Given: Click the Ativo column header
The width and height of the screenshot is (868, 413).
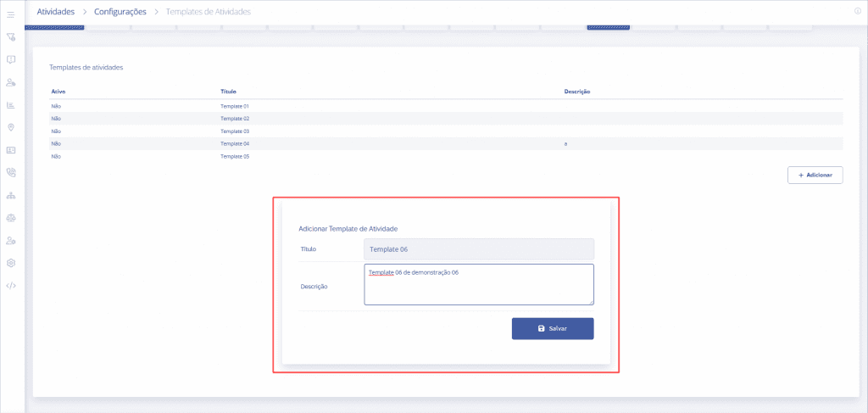Looking at the screenshot, I should click(x=58, y=92).
